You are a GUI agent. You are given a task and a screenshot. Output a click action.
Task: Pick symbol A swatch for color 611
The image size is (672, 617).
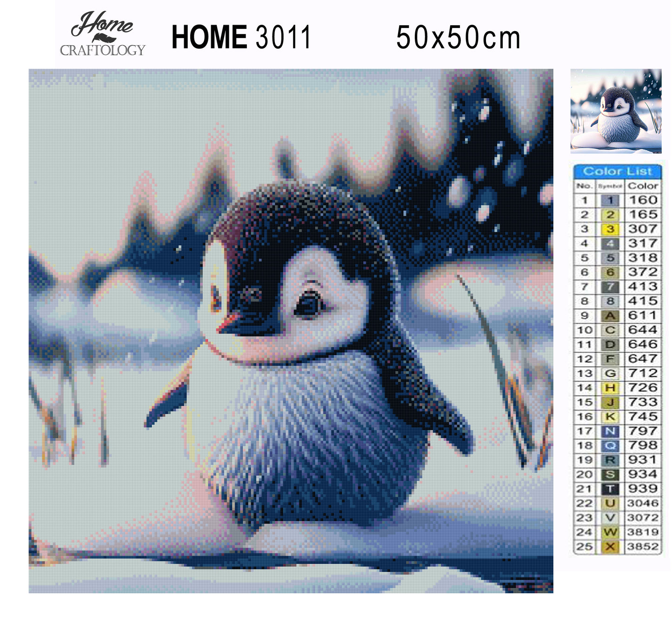tap(610, 316)
